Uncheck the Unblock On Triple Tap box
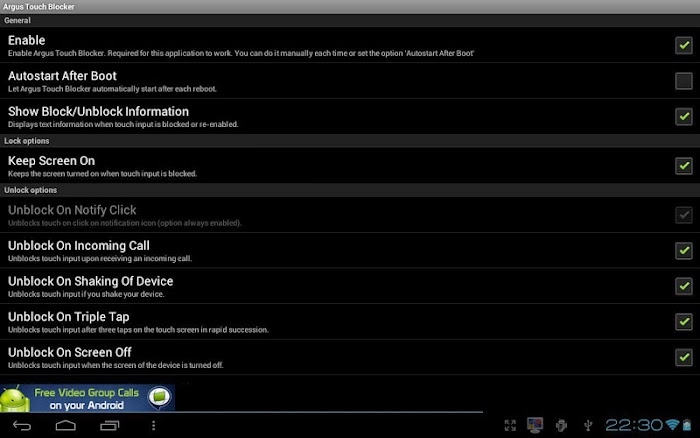The height and width of the screenshot is (438, 700). [683, 321]
